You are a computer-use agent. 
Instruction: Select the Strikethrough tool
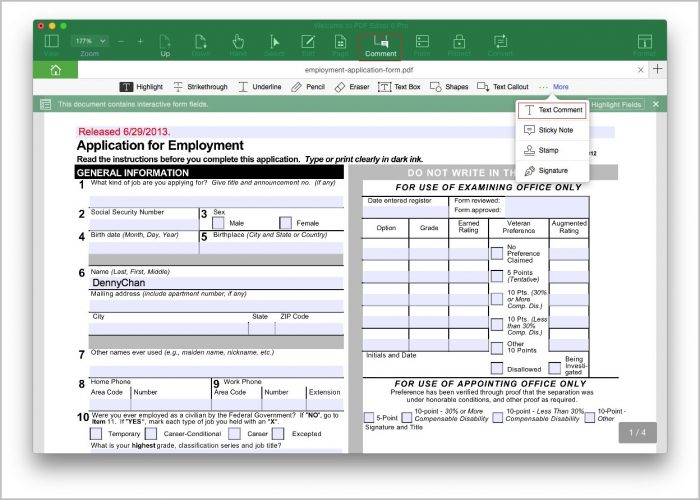(x=200, y=87)
